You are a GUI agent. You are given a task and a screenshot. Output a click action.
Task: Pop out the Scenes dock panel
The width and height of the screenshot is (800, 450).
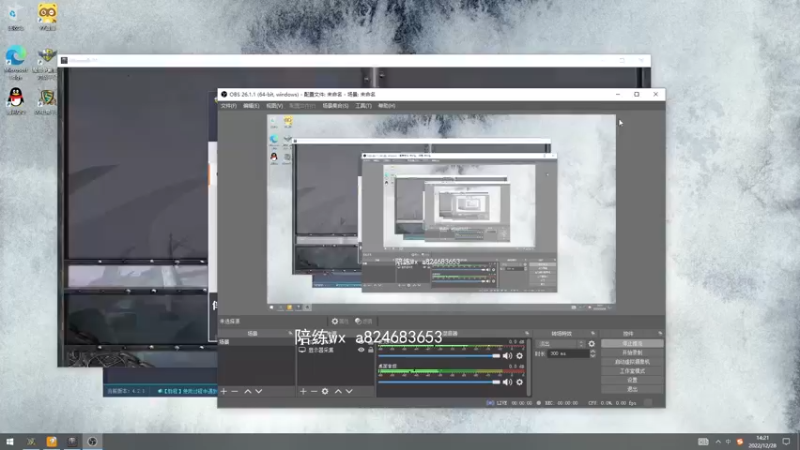(x=290, y=333)
